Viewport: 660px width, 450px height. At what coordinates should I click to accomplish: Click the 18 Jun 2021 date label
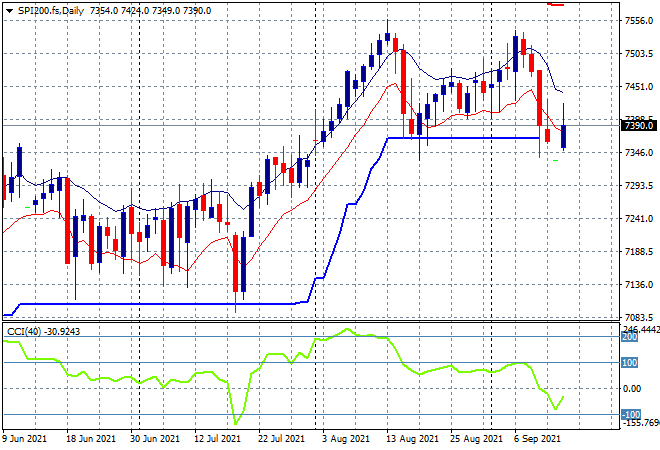(x=90, y=439)
